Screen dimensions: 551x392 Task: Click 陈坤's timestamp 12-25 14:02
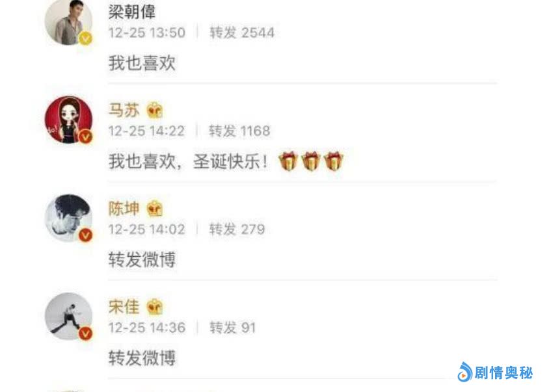click(146, 229)
